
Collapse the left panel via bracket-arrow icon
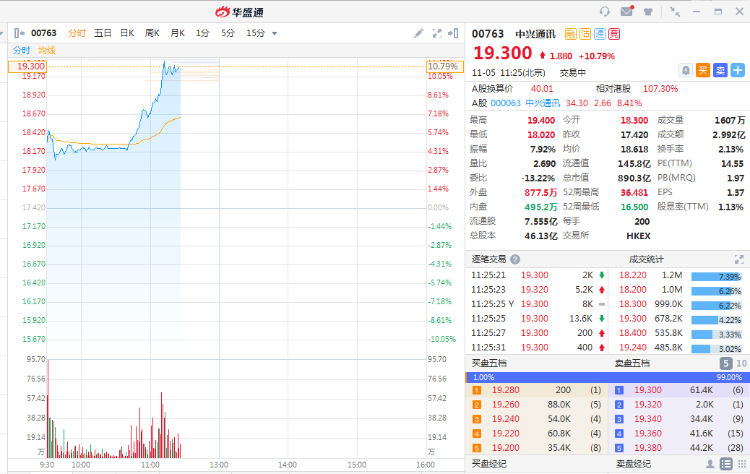point(19,33)
